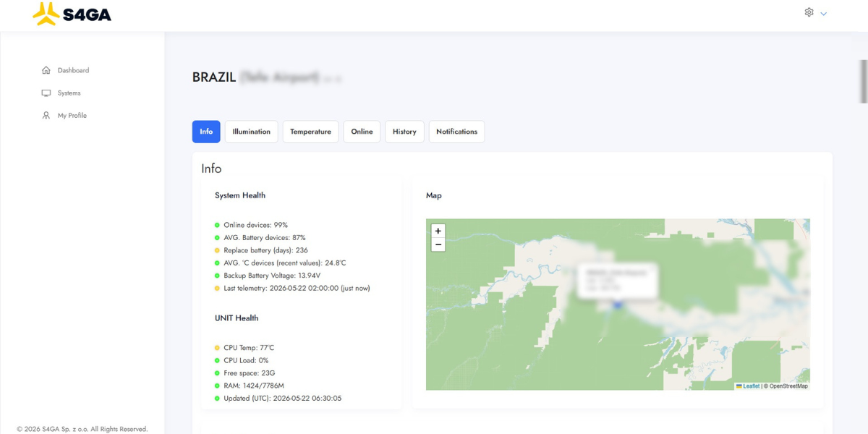The height and width of the screenshot is (434, 868).
Task: Open the Online tab
Action: click(x=362, y=132)
